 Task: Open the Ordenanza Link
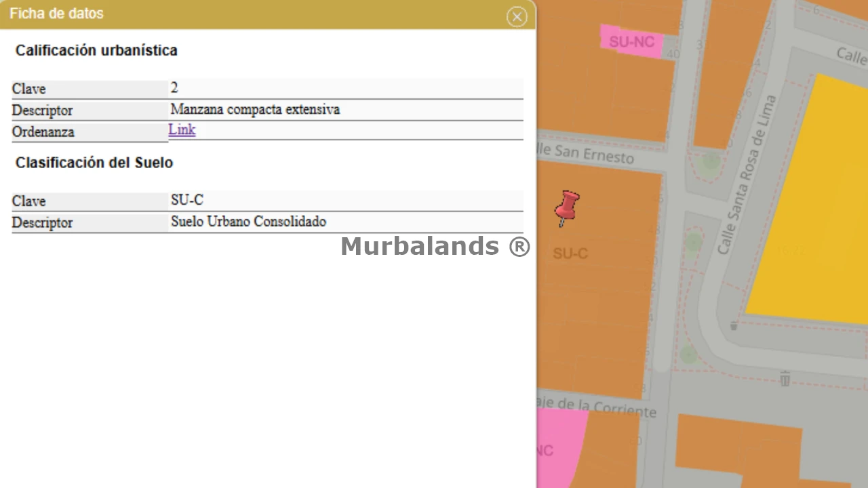182,130
